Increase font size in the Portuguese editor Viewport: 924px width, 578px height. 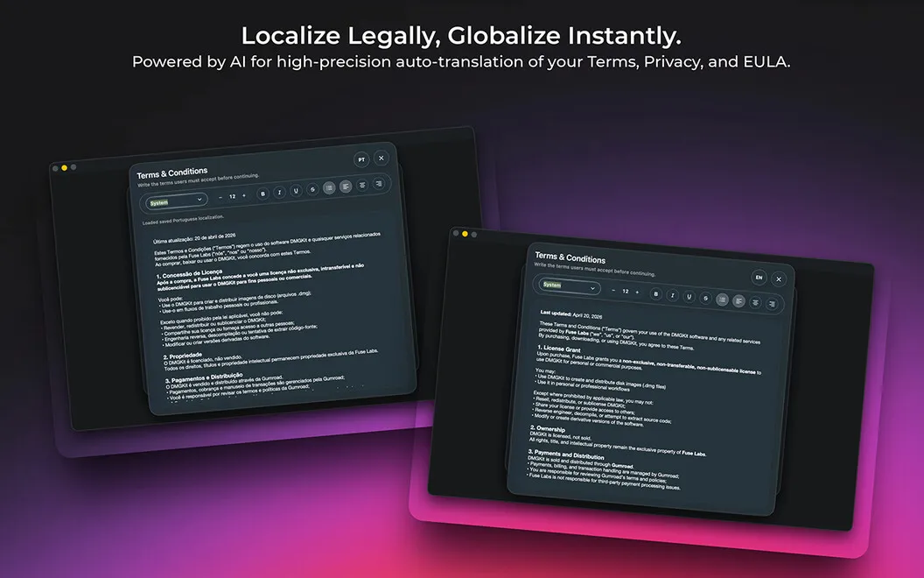[244, 195]
